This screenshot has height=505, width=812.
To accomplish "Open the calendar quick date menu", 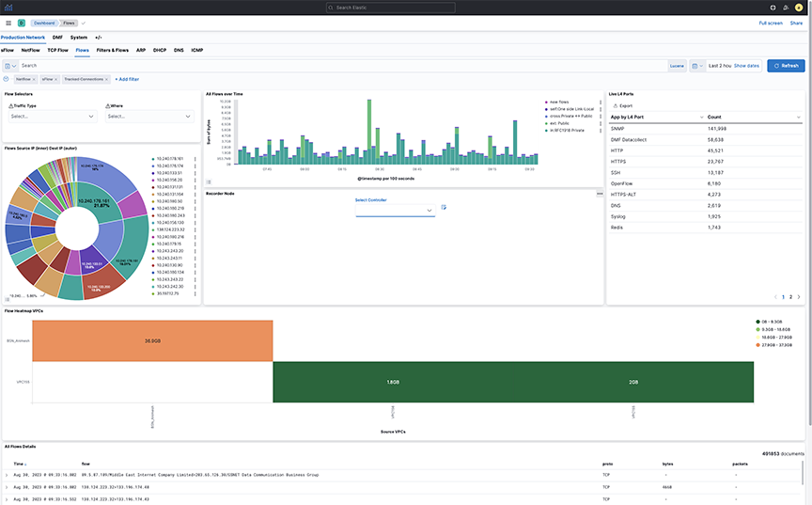I will click(x=697, y=66).
